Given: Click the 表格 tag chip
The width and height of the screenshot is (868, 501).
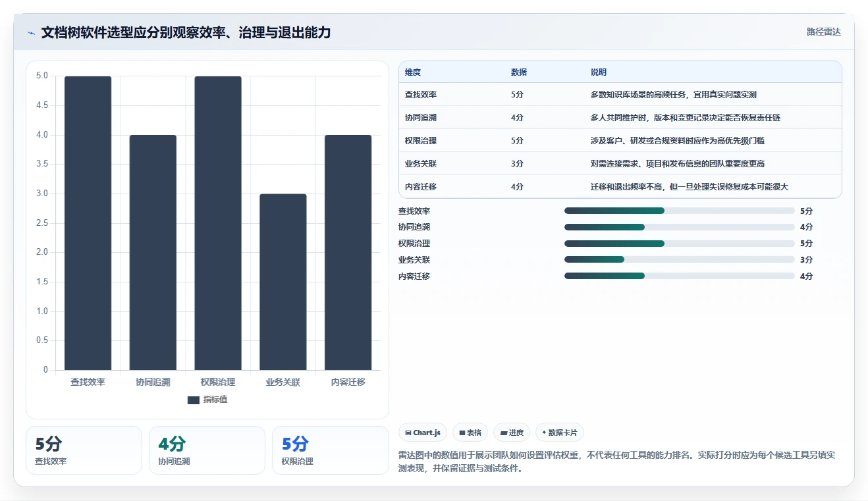Looking at the screenshot, I should (x=470, y=433).
